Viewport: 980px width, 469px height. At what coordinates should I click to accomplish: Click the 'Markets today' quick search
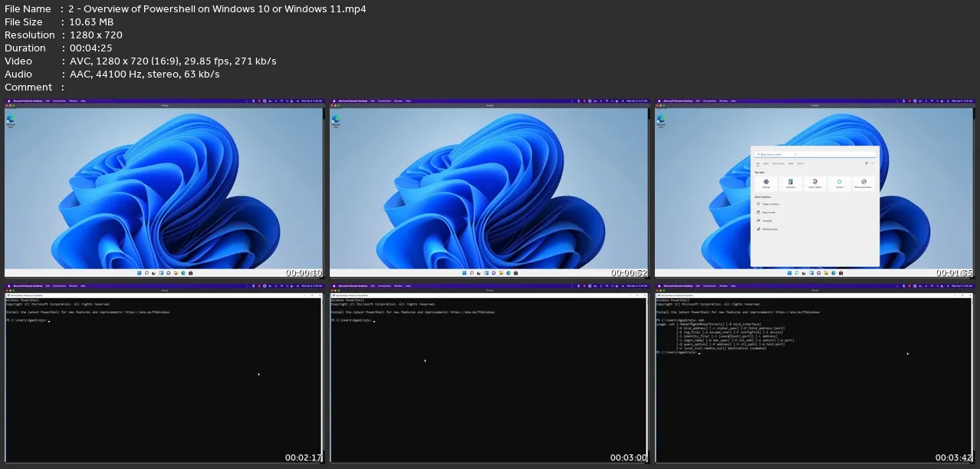(768, 229)
